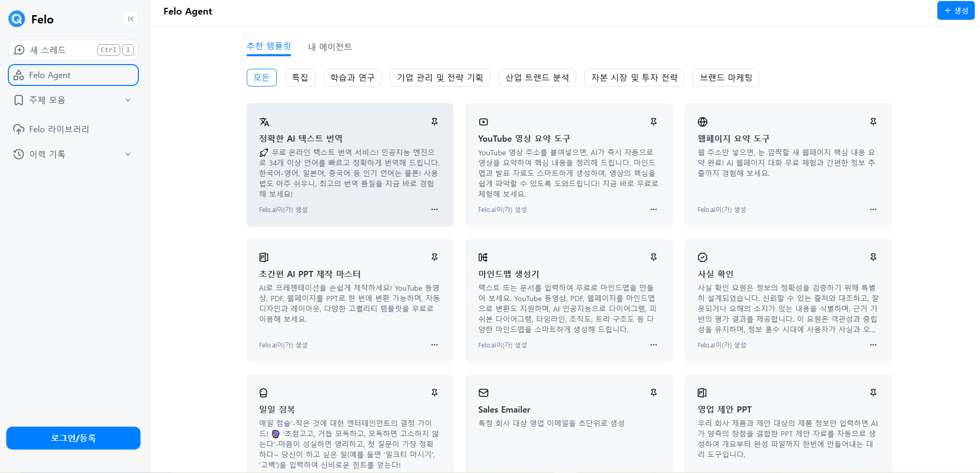Open the YouTube 영상 요약 도구 title

pos(524,139)
